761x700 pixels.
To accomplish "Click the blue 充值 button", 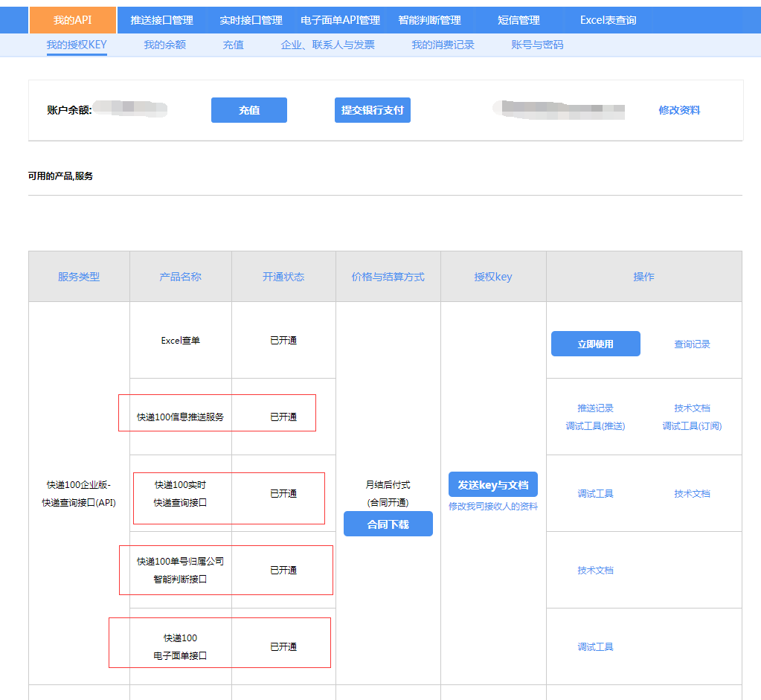I will (249, 110).
